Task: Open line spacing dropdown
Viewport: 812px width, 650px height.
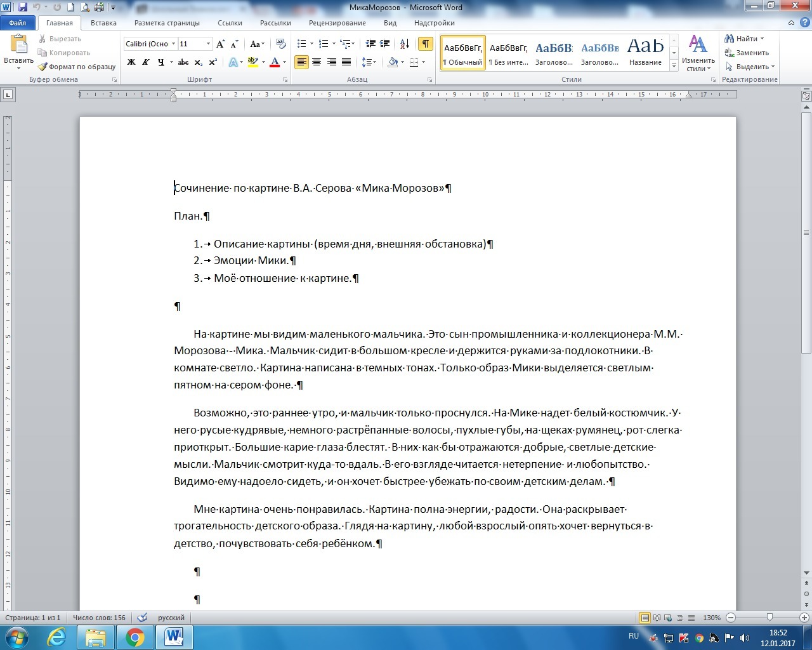Action: (369, 62)
